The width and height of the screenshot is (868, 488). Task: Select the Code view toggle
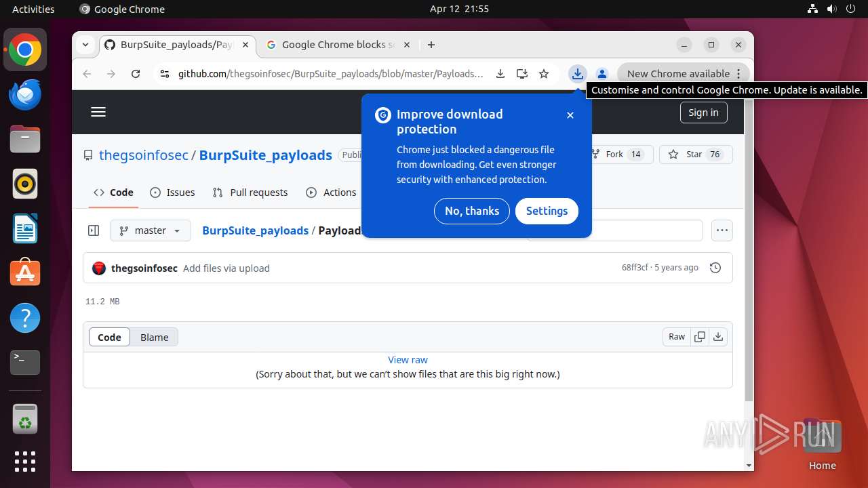point(109,337)
